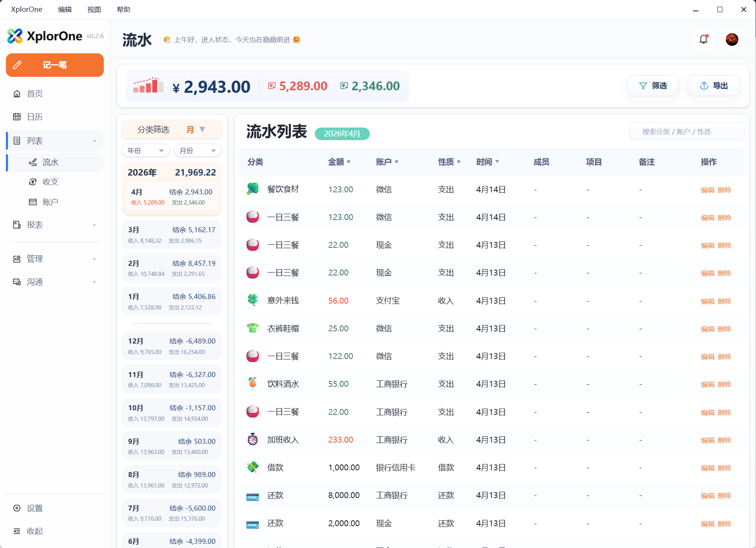Click the 记一笔 record button
756x548 pixels.
[55, 65]
